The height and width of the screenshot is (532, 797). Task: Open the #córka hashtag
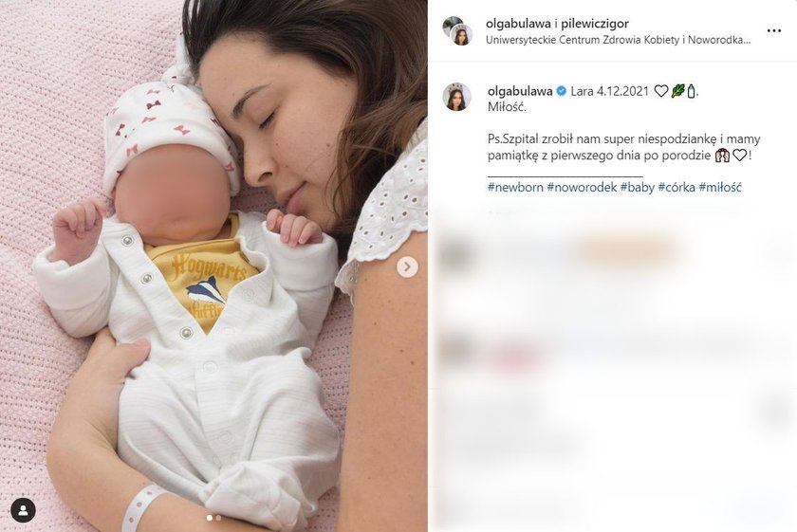(x=677, y=187)
